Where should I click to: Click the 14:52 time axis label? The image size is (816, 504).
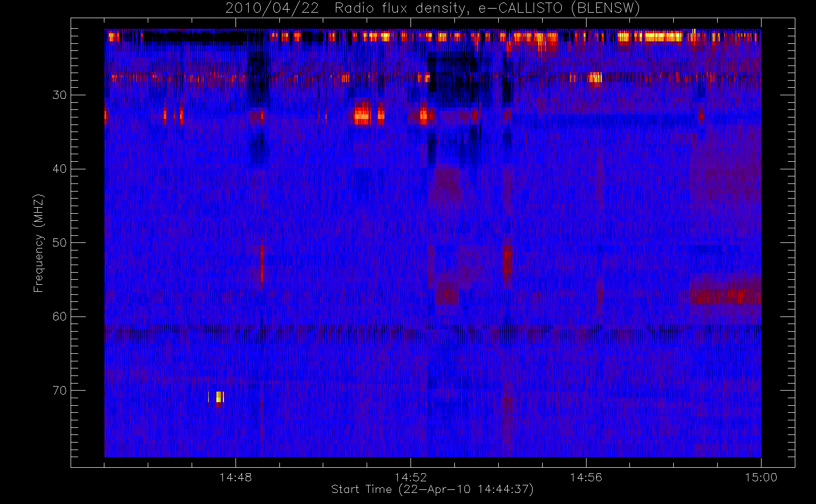pyautogui.click(x=411, y=477)
